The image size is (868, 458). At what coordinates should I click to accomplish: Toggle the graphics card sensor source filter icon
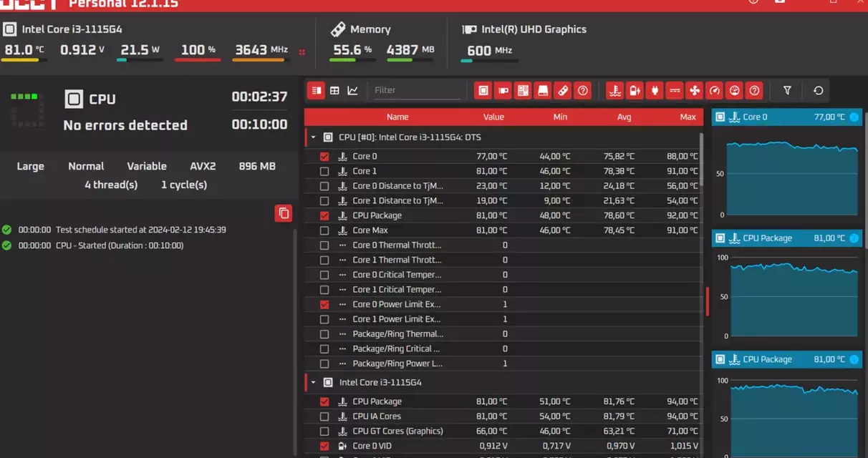tap(503, 90)
